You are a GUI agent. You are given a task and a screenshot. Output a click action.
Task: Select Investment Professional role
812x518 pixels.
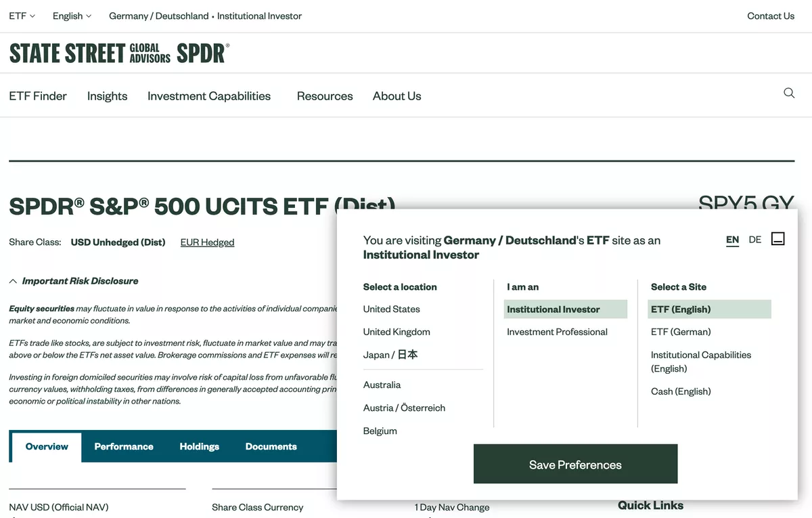(557, 332)
